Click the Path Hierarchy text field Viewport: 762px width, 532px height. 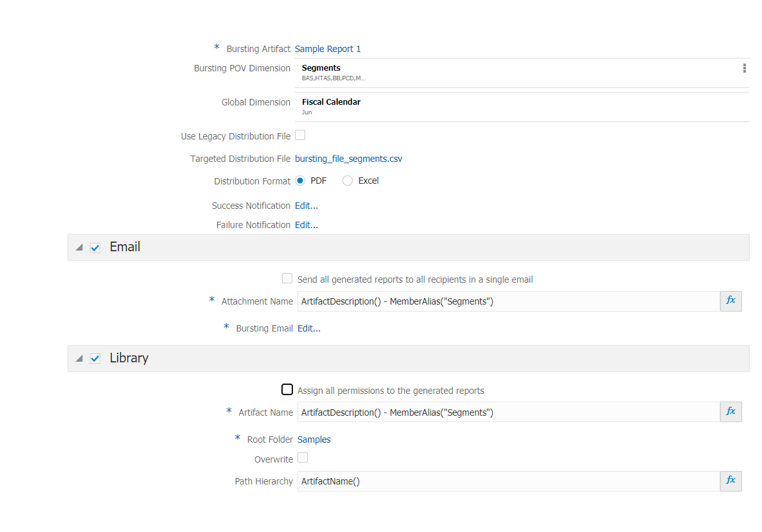point(508,481)
